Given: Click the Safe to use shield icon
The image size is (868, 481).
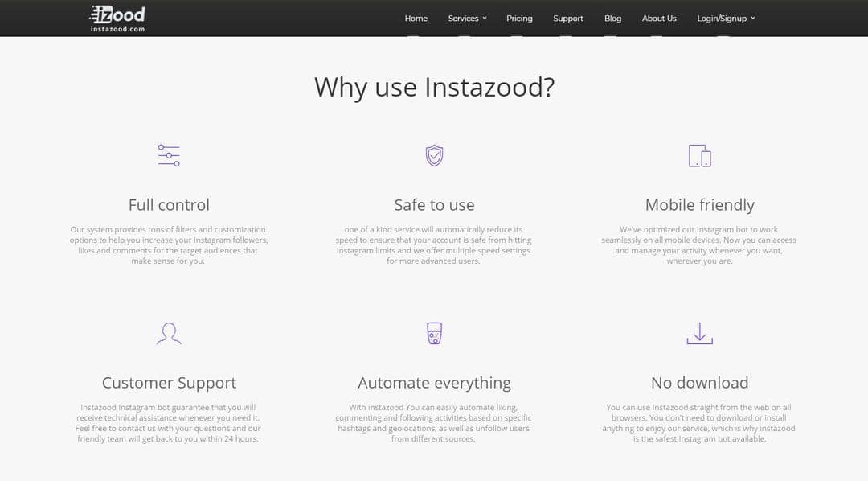Looking at the screenshot, I should 434,155.
